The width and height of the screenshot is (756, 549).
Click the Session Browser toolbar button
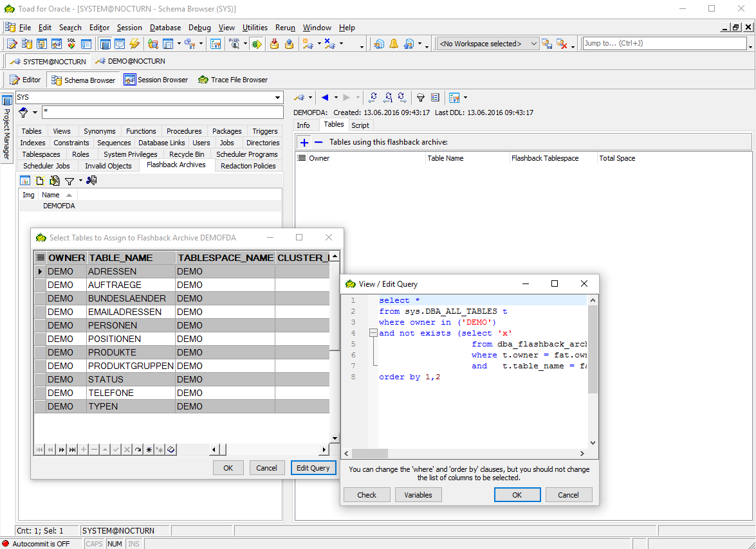(156, 80)
